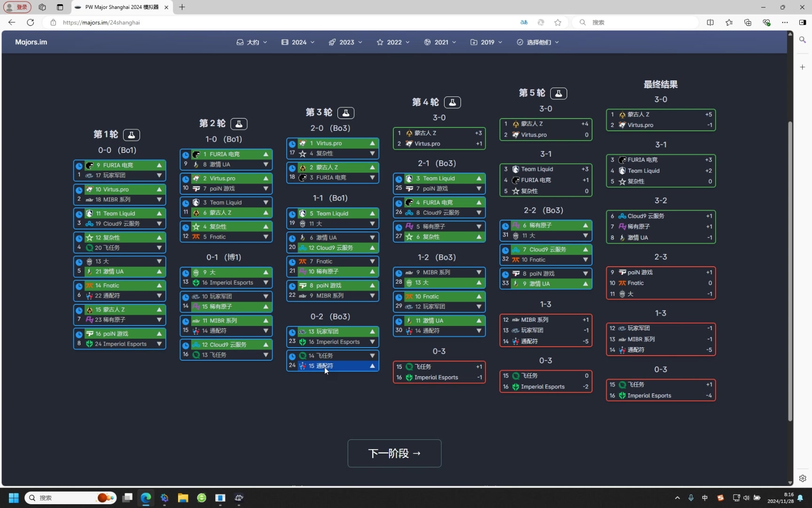Click 11 大 in Round 5 match 31
The width and height of the screenshot is (812, 508).
551,236
